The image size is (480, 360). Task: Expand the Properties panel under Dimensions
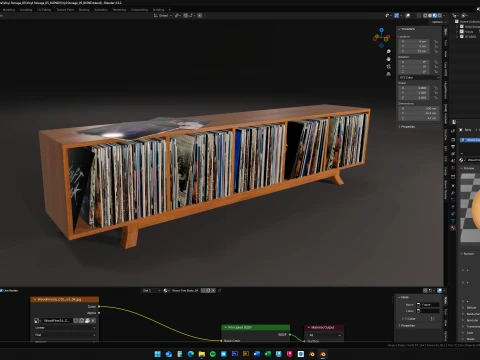[407, 127]
